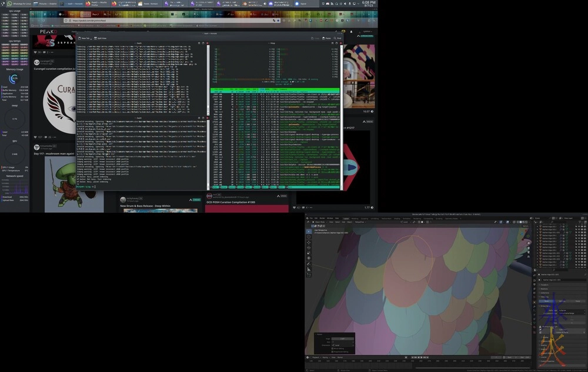Select the Measure tool in Blender toolbar
588x372 pixels.
[x=309, y=270]
